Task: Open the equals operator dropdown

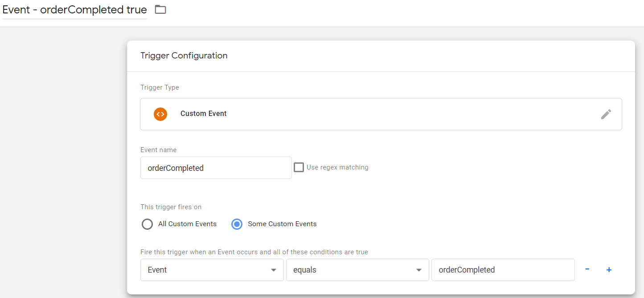Action: tap(357, 270)
